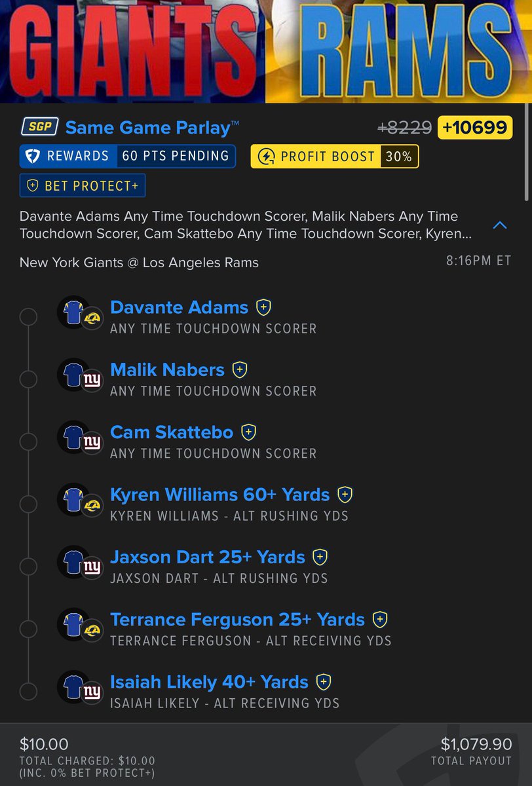The image size is (532, 786).
Task: Collapse the parlay legs with the chevron arrow
Action: [x=500, y=225]
